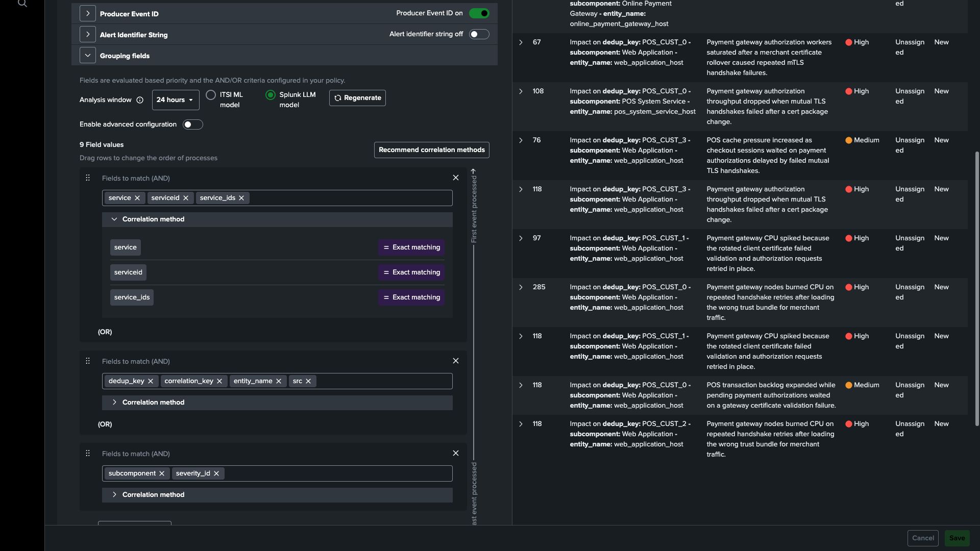
Task: Expand episode row 285
Action: [x=521, y=287]
